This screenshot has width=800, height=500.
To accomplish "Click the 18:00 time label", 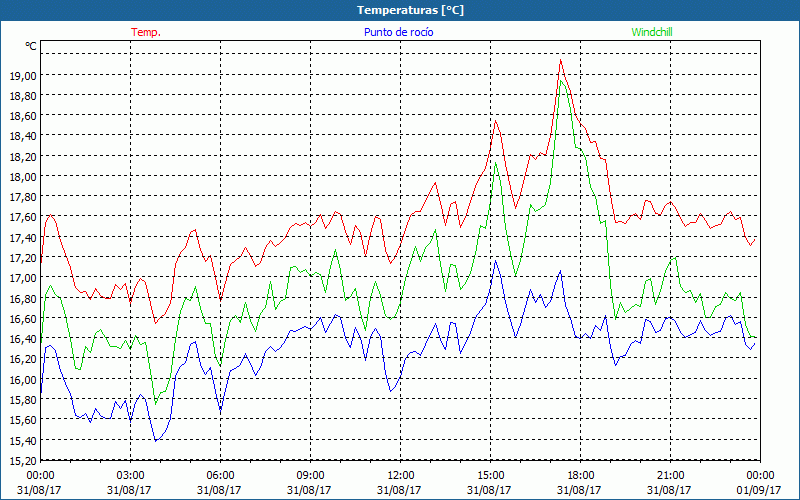I will point(580,476).
